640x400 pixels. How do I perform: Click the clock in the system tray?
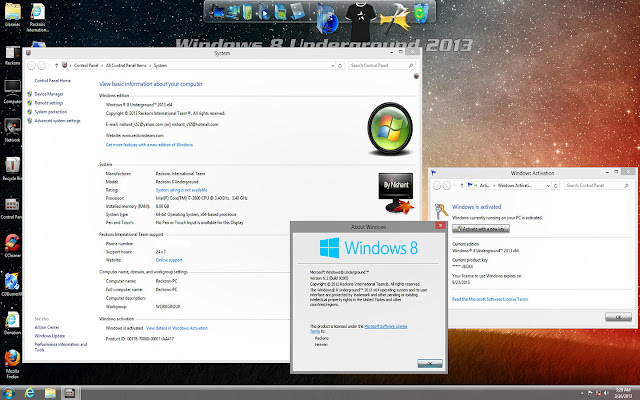623,393
